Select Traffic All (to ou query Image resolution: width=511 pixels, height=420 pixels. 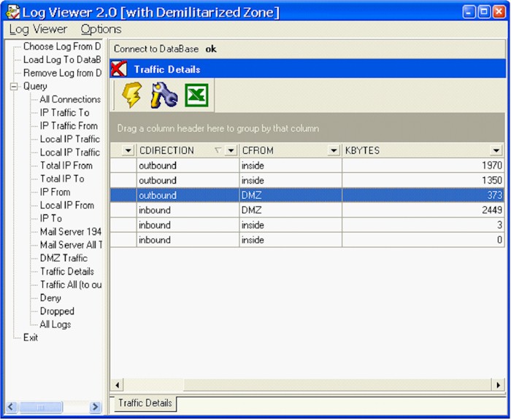pos(71,284)
